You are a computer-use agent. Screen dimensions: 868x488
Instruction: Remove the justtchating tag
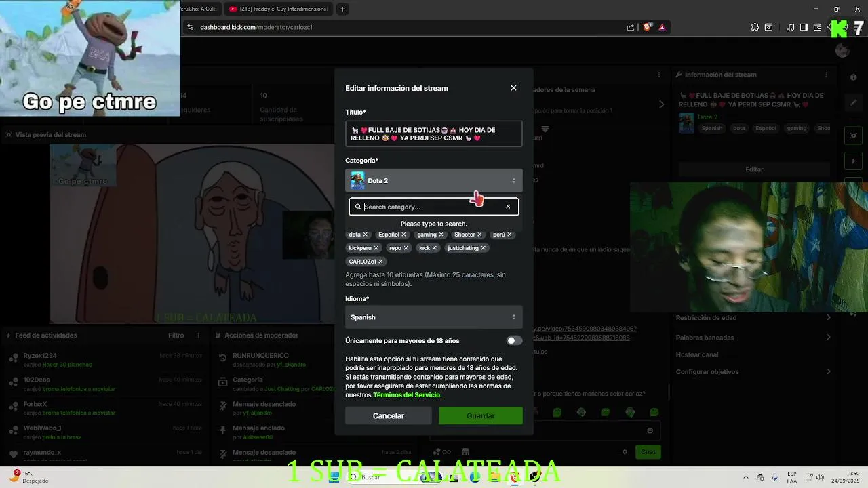click(x=483, y=248)
